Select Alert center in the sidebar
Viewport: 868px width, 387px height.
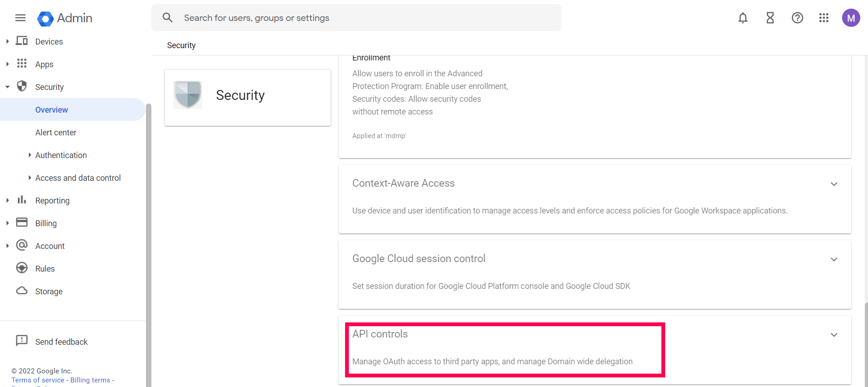coord(56,132)
